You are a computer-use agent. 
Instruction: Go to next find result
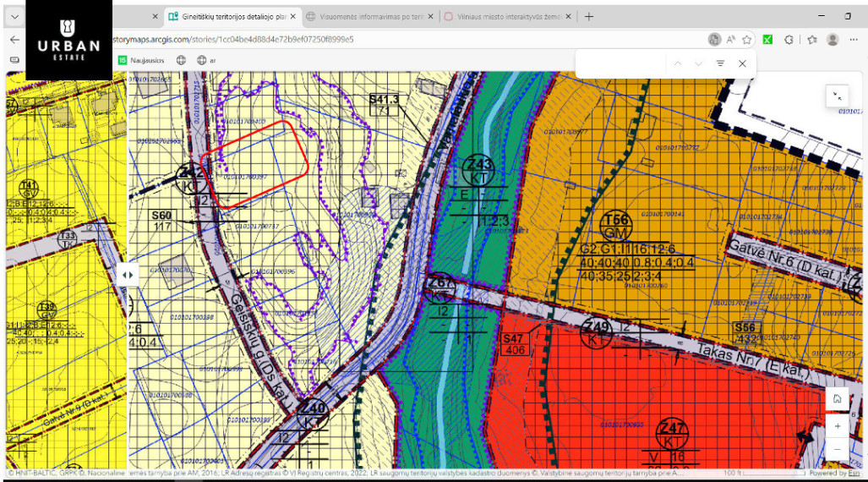(699, 63)
